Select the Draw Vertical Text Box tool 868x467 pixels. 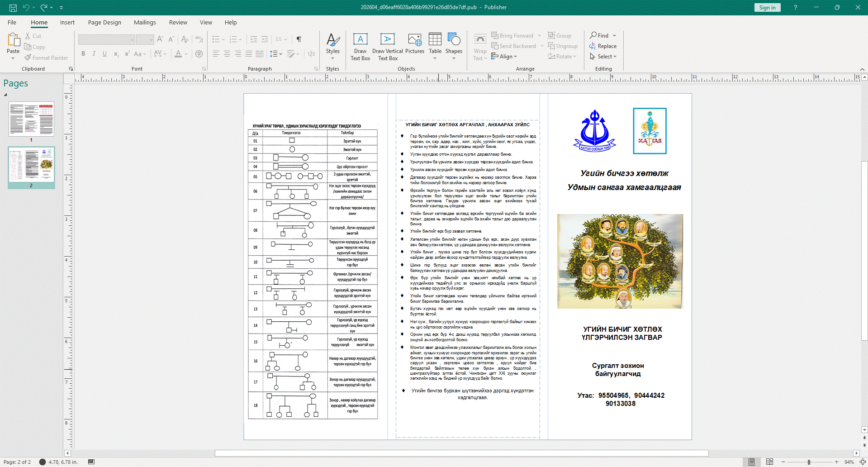[387, 47]
